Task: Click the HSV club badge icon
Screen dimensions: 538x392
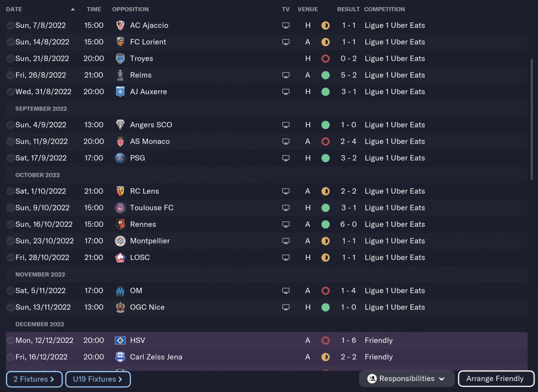Action: click(x=120, y=340)
